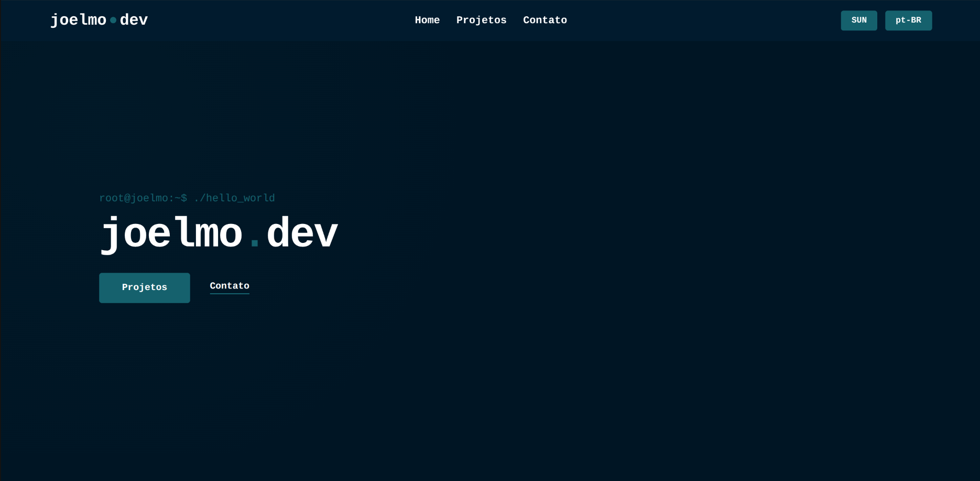Click the word 'joelmo' in the header logo

(x=79, y=20)
